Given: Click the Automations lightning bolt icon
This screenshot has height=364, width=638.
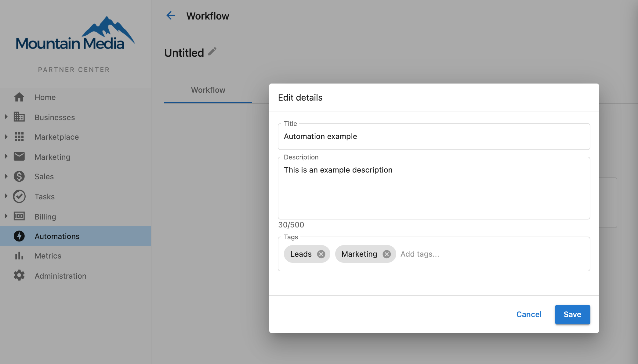Looking at the screenshot, I should 19,236.
